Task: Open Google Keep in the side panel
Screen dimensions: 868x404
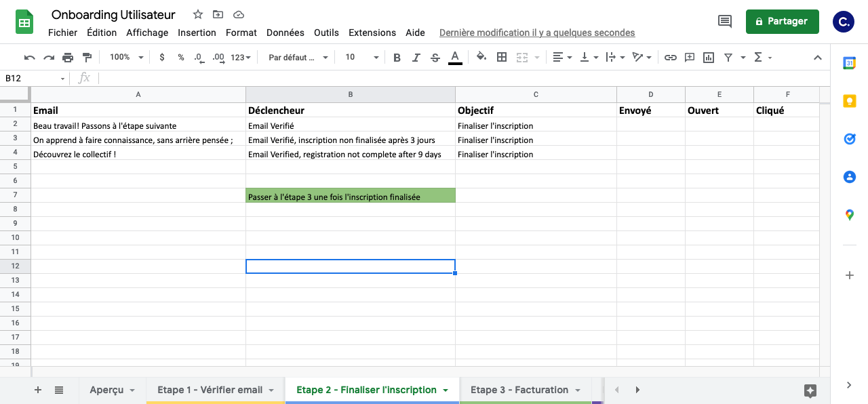Action: click(849, 101)
